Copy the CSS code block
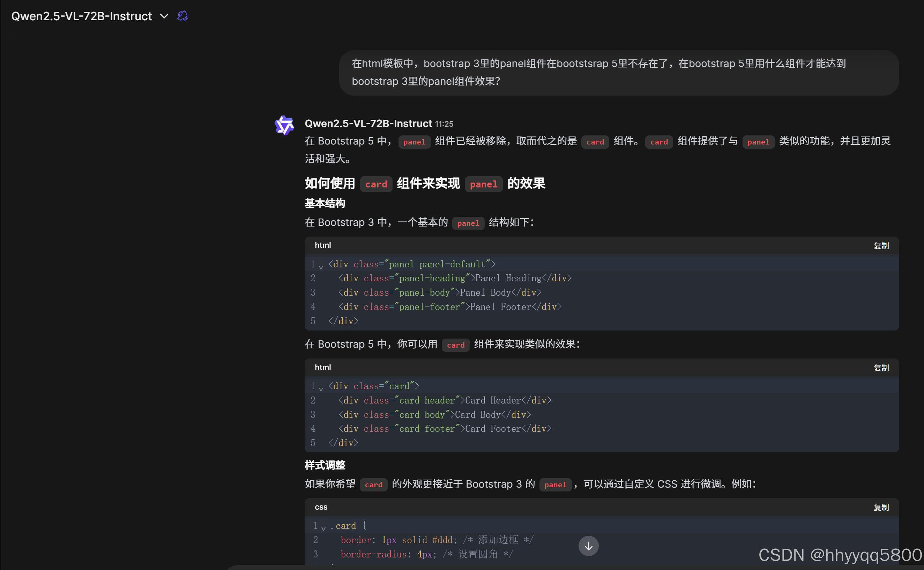 coord(881,508)
